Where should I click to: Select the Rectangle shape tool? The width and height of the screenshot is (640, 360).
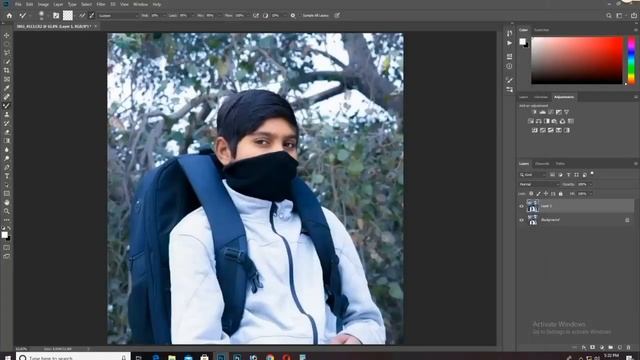7,193
